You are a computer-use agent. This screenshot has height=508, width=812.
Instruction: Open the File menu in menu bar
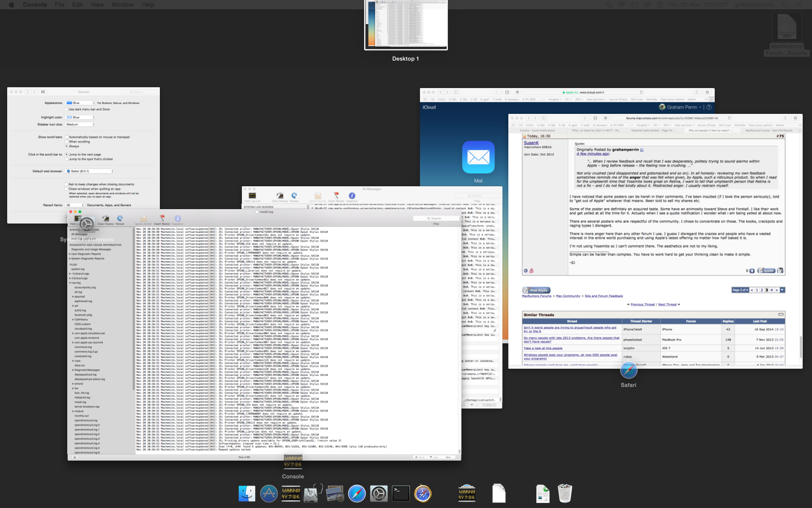coord(60,5)
